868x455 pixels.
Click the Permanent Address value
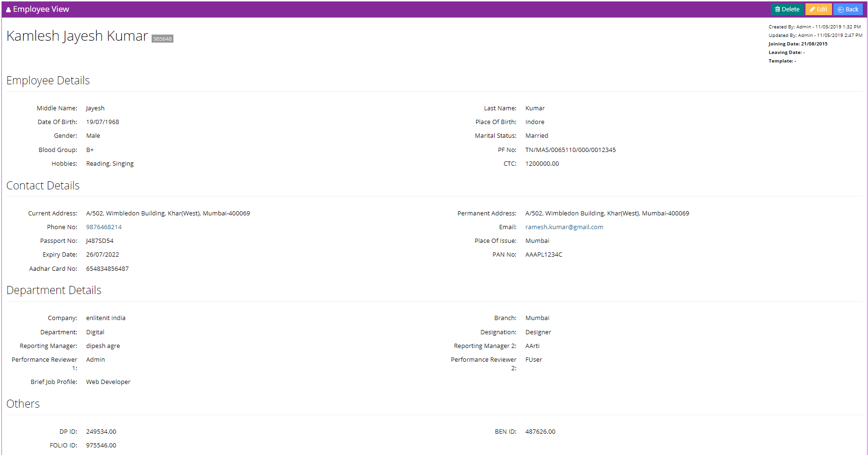pos(607,214)
